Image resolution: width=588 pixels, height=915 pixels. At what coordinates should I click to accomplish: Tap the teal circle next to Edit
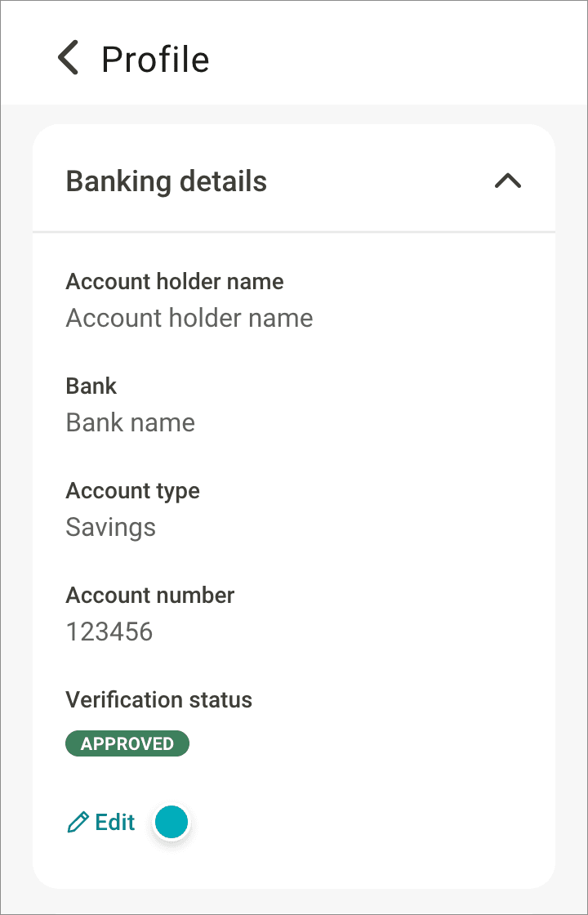tap(171, 823)
